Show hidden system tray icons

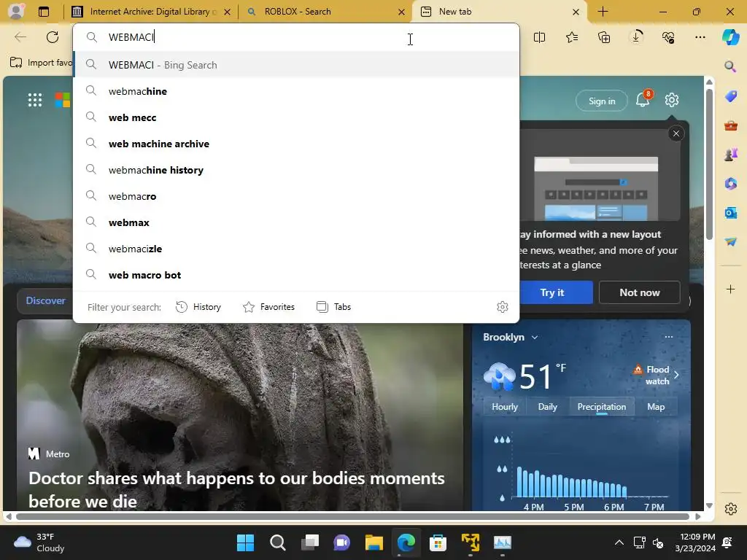pos(619,542)
